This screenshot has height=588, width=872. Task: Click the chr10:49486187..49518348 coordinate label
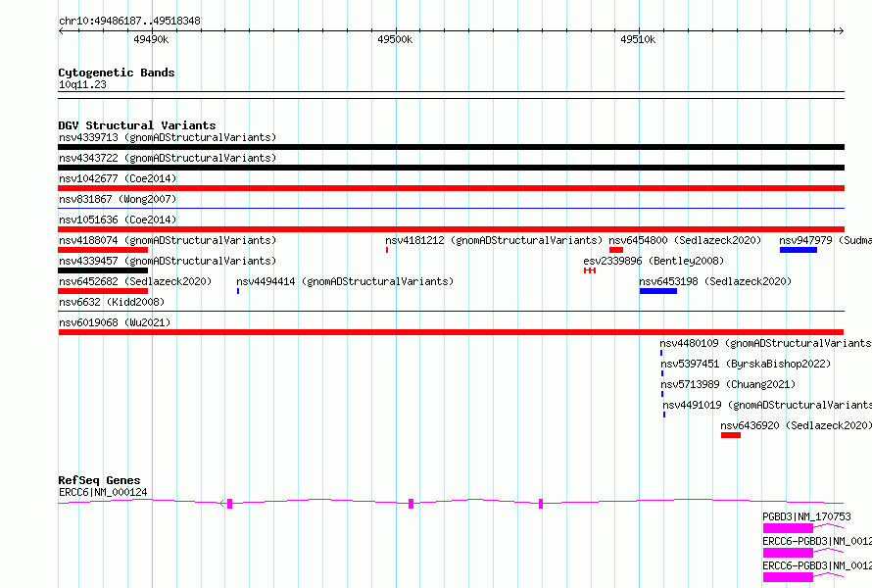pyautogui.click(x=129, y=22)
